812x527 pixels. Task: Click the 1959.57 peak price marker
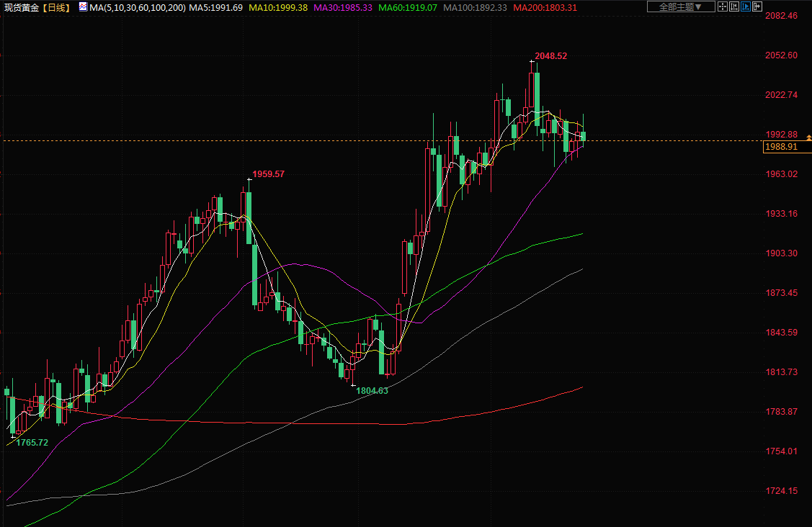point(268,174)
